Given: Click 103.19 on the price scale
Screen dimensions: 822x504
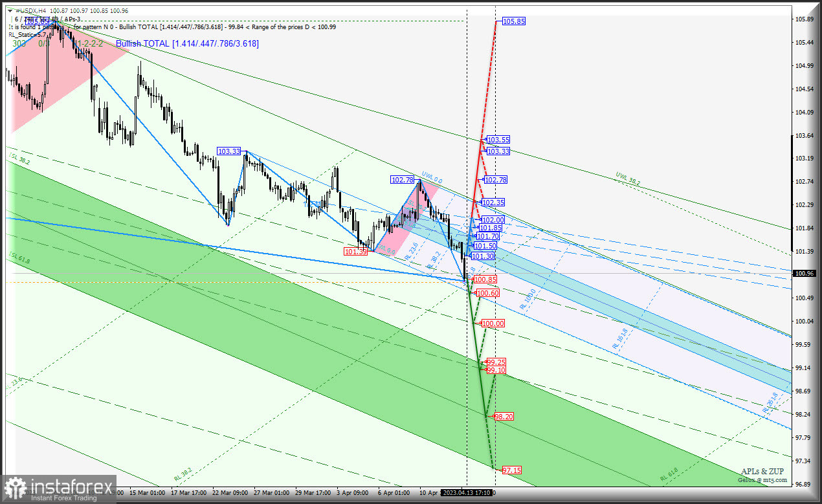Looking at the screenshot, I should [x=805, y=159].
